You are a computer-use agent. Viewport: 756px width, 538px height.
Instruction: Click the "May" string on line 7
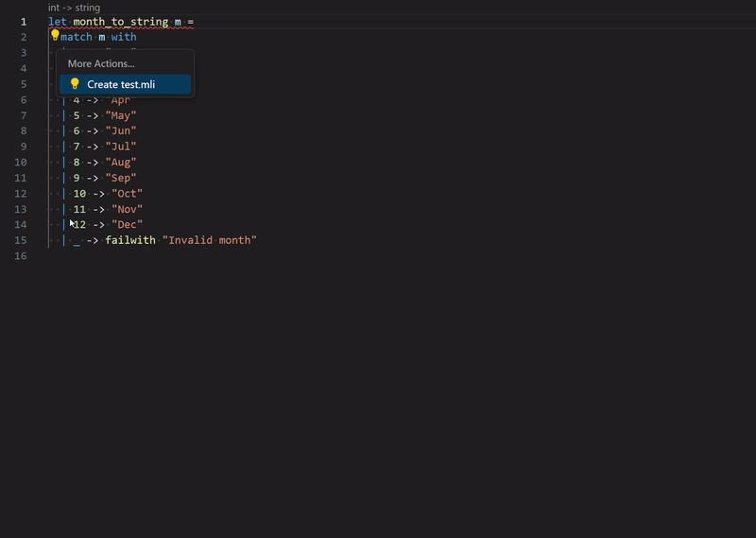pyautogui.click(x=121, y=115)
